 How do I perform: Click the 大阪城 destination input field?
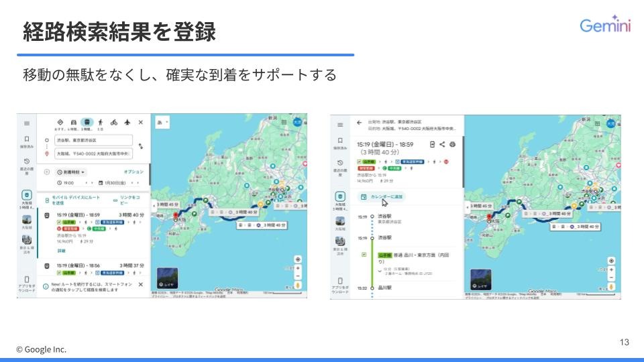pos(94,154)
